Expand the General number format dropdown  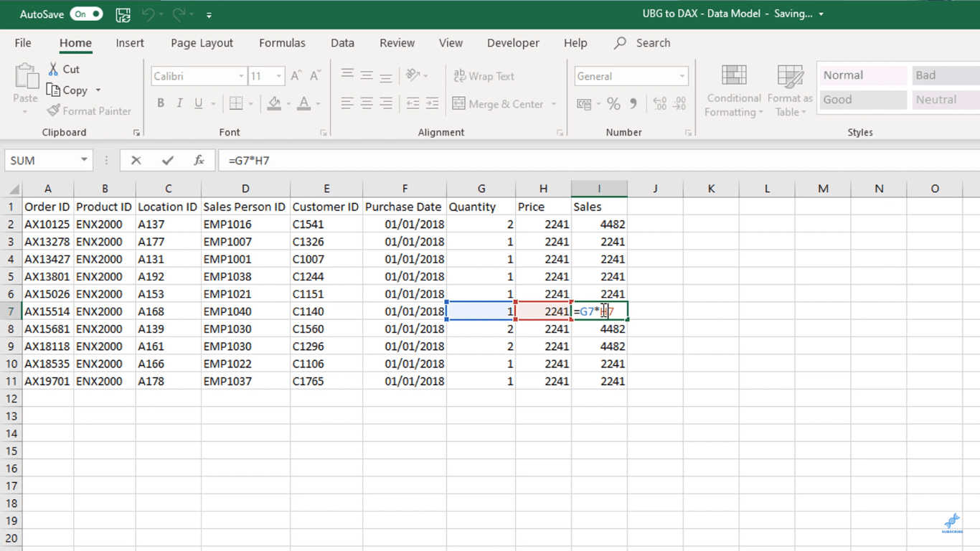(x=682, y=76)
